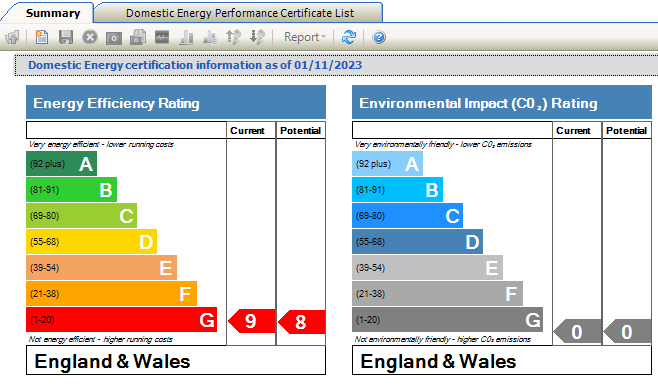Click the multiple copies meter icon
This screenshot has width=658, height=389.
(138, 37)
